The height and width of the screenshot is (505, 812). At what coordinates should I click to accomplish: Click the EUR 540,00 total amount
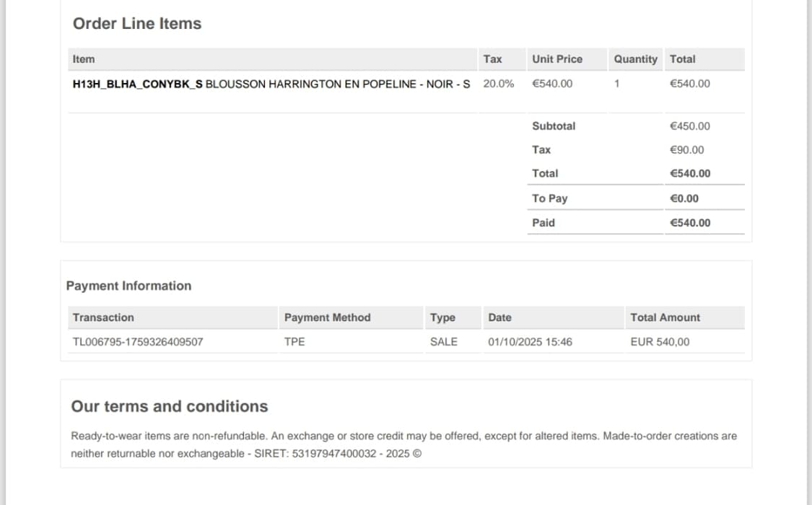pos(660,342)
